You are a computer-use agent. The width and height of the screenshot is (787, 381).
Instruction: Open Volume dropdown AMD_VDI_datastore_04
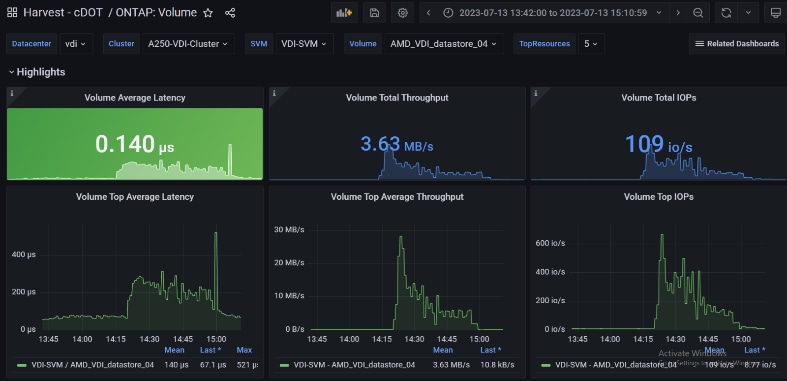pyautogui.click(x=443, y=44)
